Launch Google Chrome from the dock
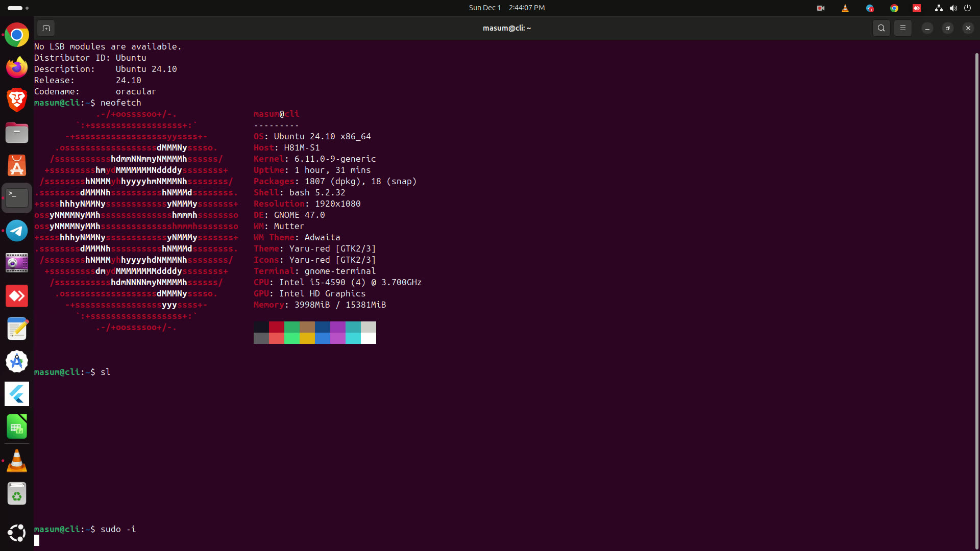Image resolution: width=980 pixels, height=551 pixels. (17, 35)
